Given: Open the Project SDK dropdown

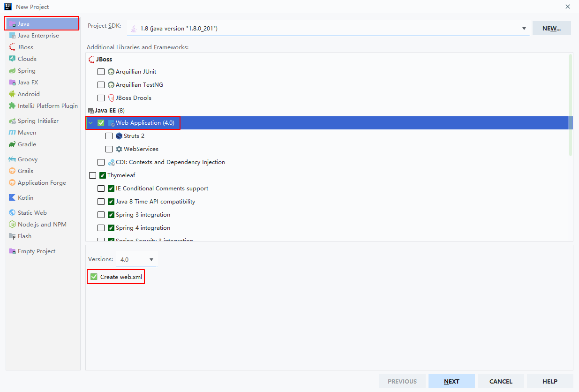Looking at the screenshot, I should pyautogui.click(x=329, y=28).
